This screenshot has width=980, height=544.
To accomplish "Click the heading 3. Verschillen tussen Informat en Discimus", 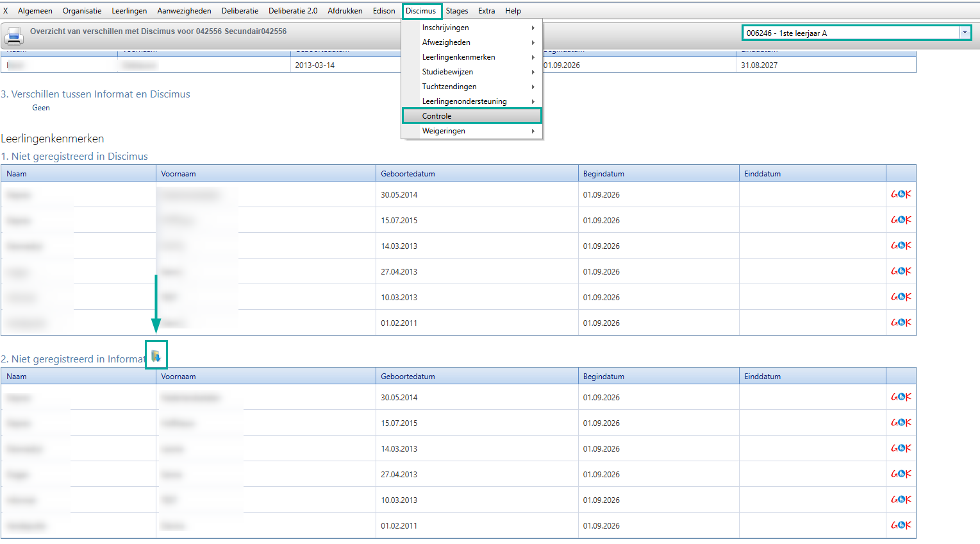I will point(96,94).
